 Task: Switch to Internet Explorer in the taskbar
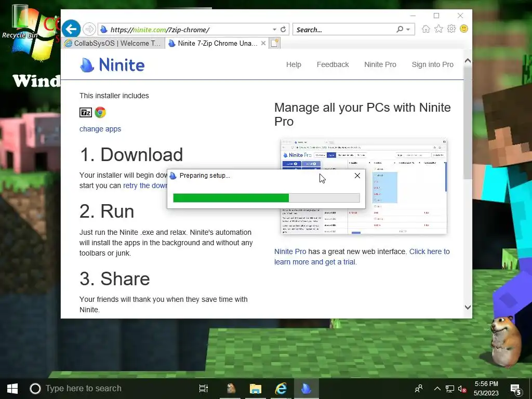[281, 389]
